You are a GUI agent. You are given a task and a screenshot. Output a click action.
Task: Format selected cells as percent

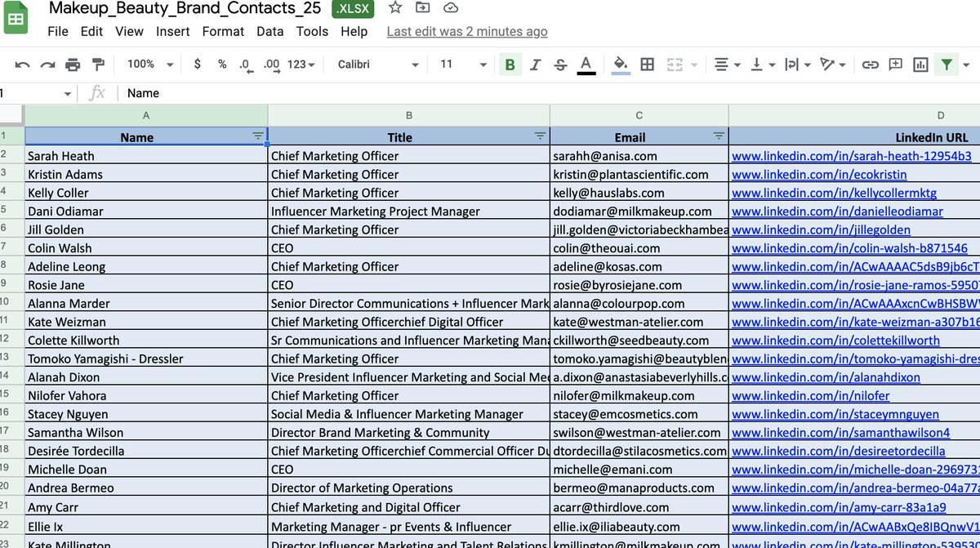coord(222,65)
